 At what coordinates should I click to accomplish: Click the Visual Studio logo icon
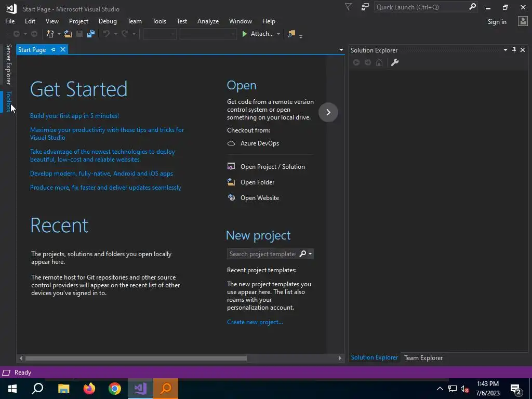(11, 9)
